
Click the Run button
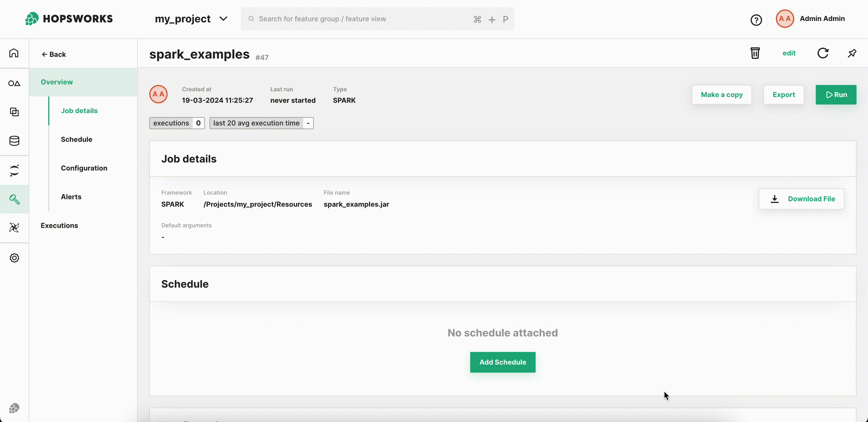(836, 94)
